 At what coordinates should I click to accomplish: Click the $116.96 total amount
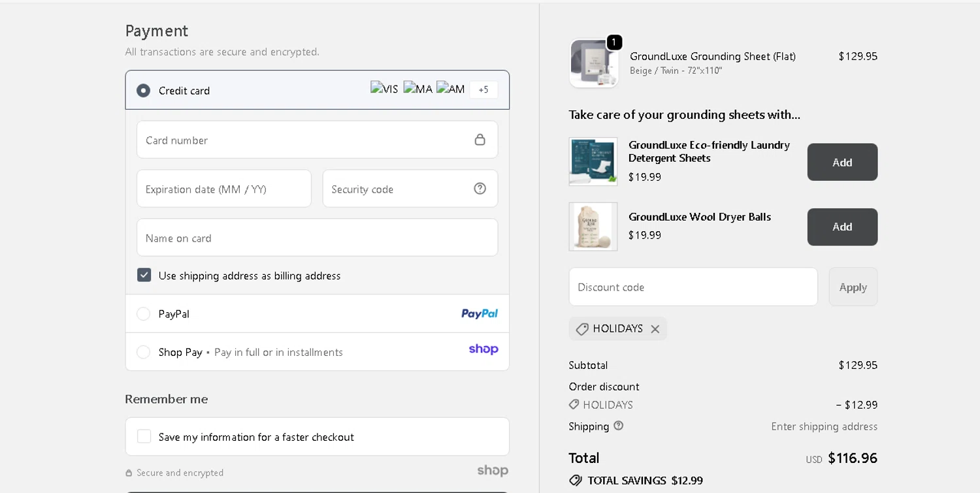click(x=853, y=458)
